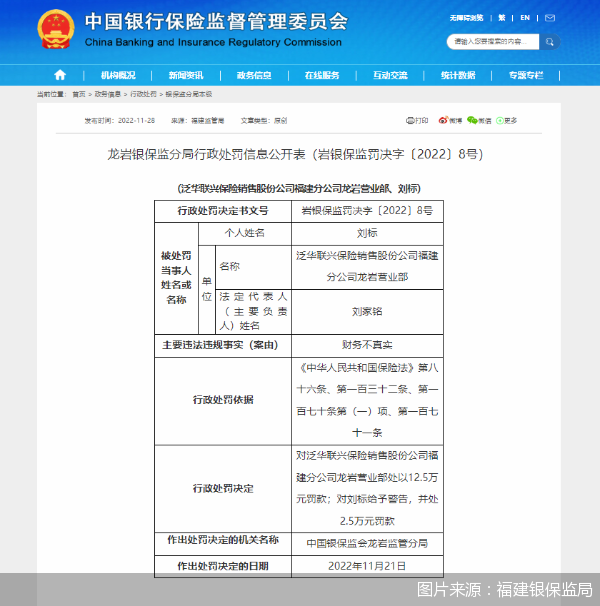Click the violation cell 财务不真实
The image size is (600, 606).
[367, 345]
